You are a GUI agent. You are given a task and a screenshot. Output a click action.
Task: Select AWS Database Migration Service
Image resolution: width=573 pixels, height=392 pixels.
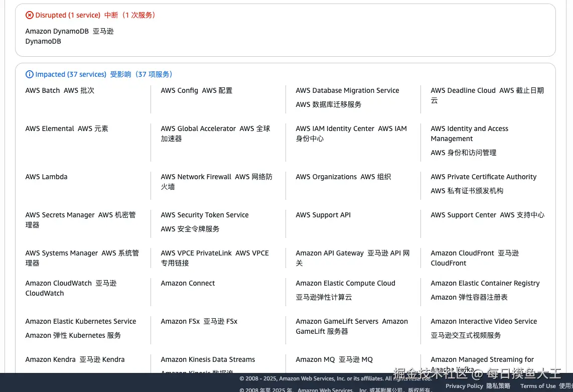(347, 91)
